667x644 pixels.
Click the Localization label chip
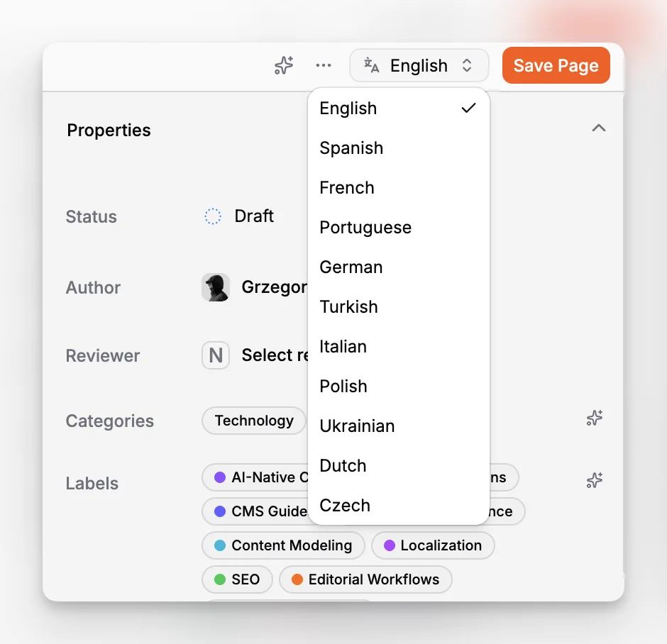[x=433, y=545]
